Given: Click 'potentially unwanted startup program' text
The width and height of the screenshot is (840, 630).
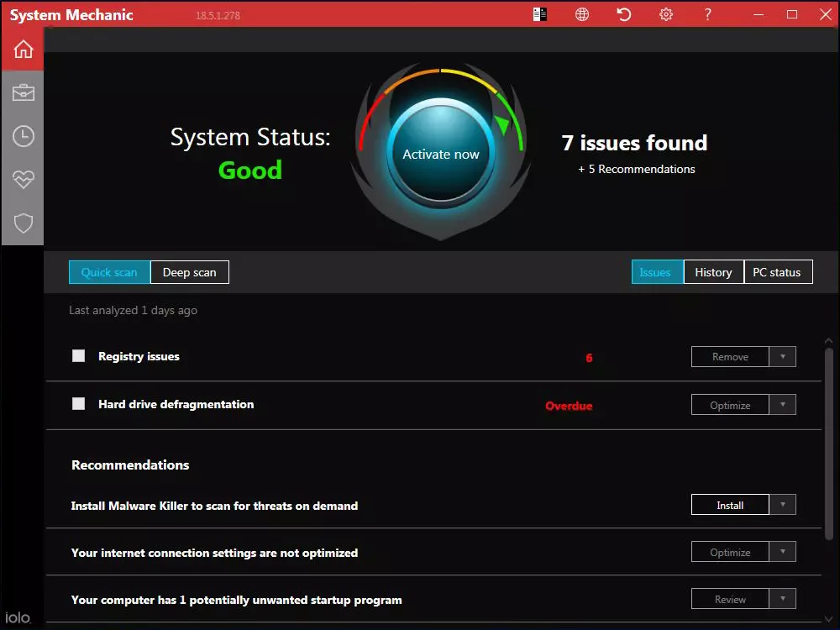Looking at the screenshot, I should click(296, 600).
